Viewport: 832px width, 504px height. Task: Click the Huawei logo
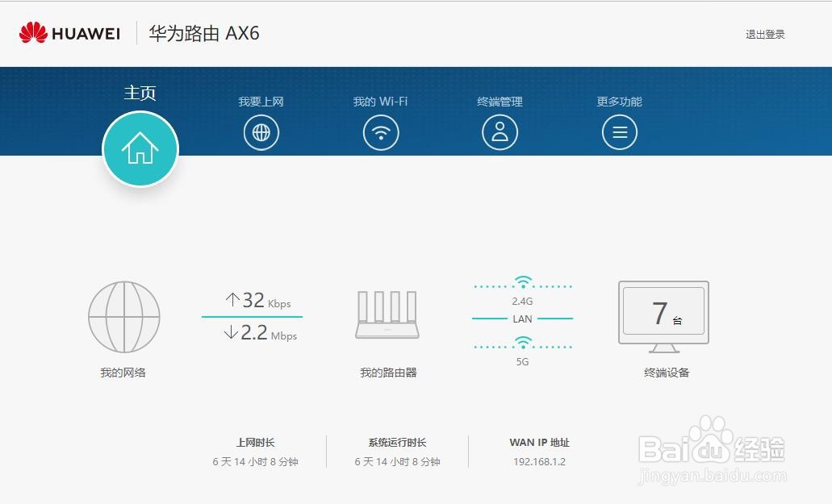tap(69, 33)
